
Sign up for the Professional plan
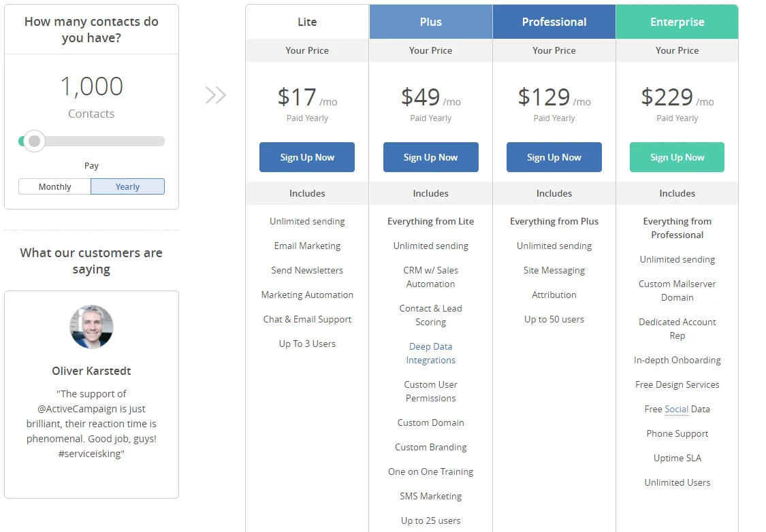tap(554, 157)
